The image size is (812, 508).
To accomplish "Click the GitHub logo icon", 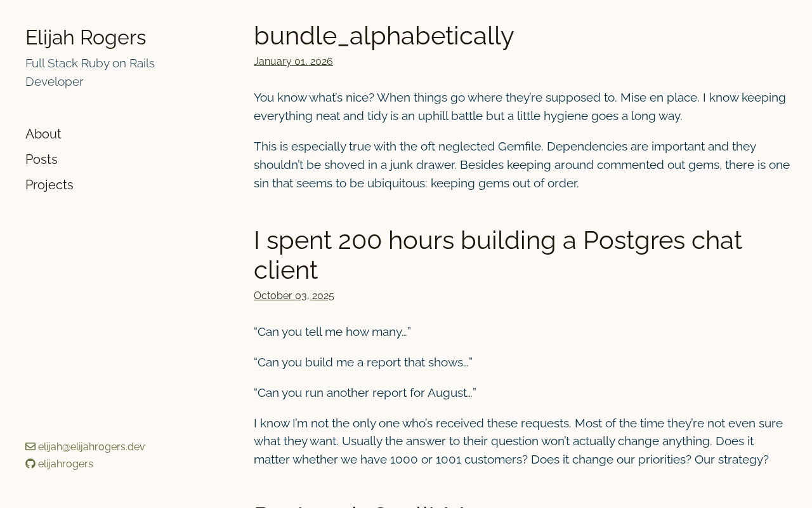I will click(x=30, y=464).
